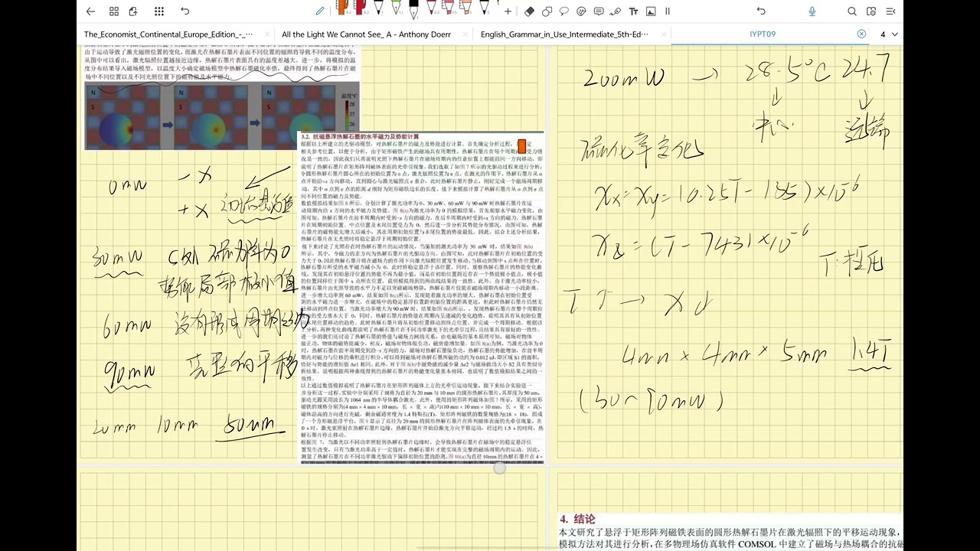Insert a comment note box
The height and width of the screenshot is (551, 980).
click(x=598, y=11)
